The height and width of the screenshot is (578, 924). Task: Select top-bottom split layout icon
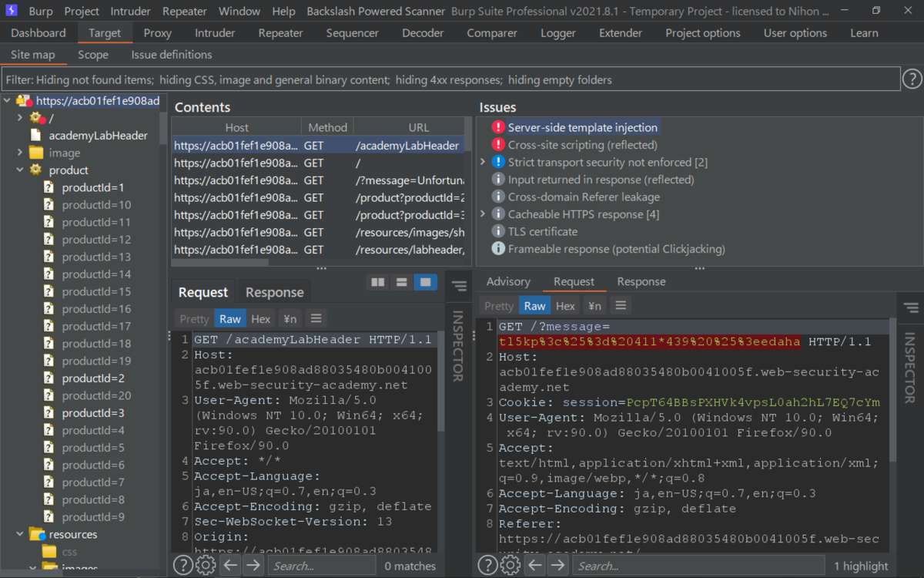[x=401, y=283]
